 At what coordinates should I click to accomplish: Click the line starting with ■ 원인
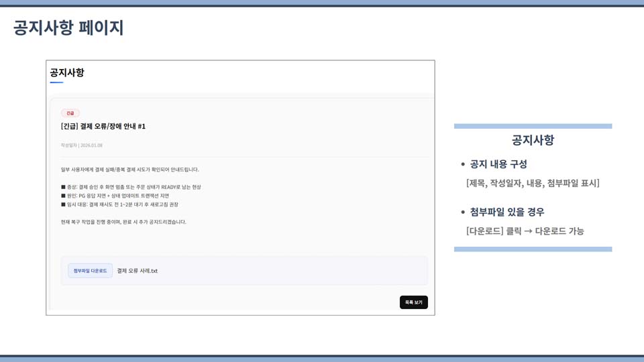point(115,196)
